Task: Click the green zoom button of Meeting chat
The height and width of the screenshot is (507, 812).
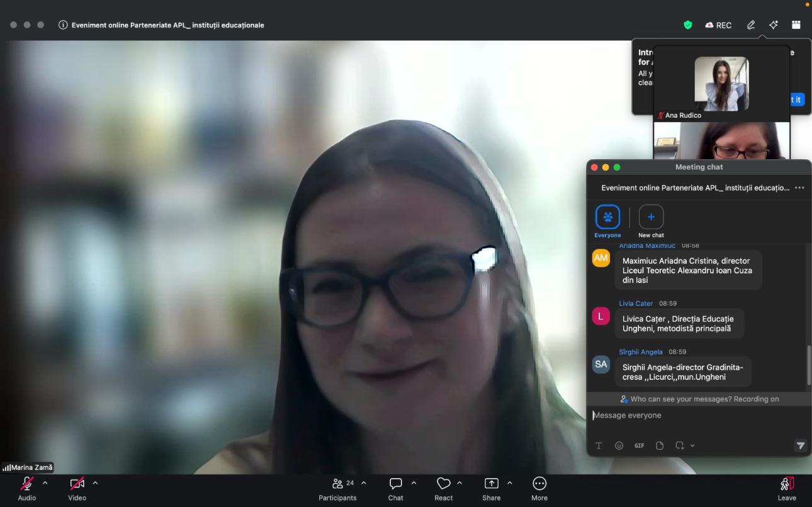Action: pyautogui.click(x=617, y=167)
